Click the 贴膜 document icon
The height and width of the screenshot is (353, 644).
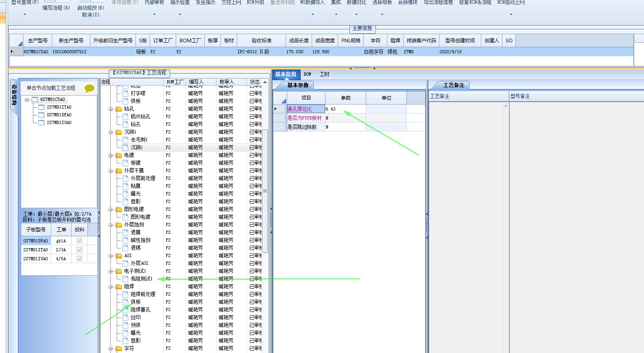[125, 186]
